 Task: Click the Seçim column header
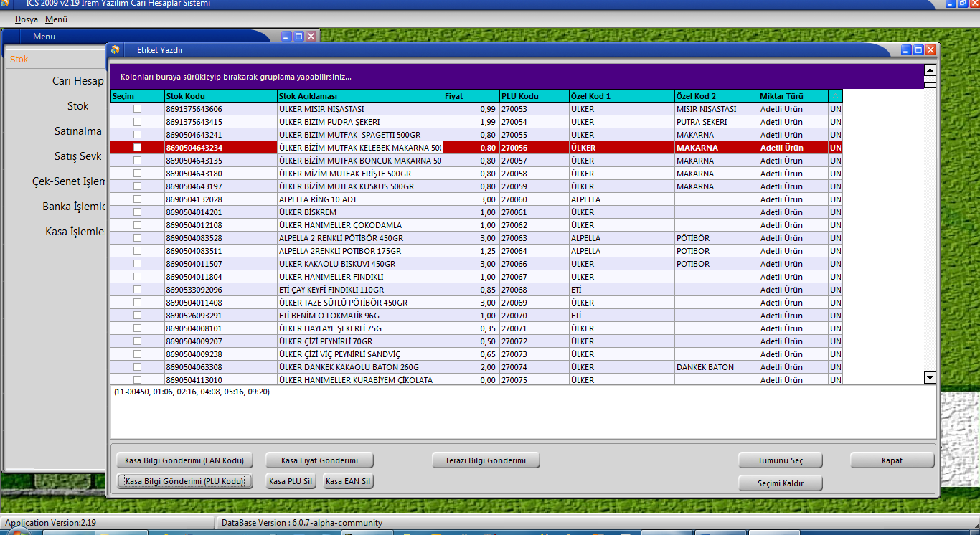coord(137,96)
